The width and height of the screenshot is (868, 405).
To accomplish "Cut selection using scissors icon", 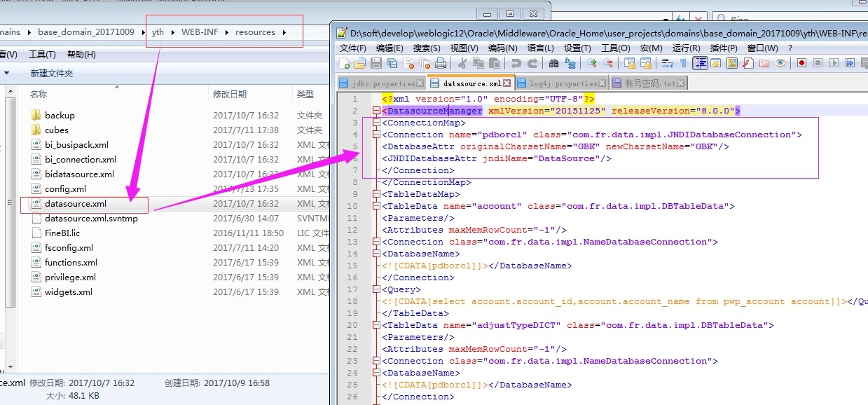I will point(462,63).
